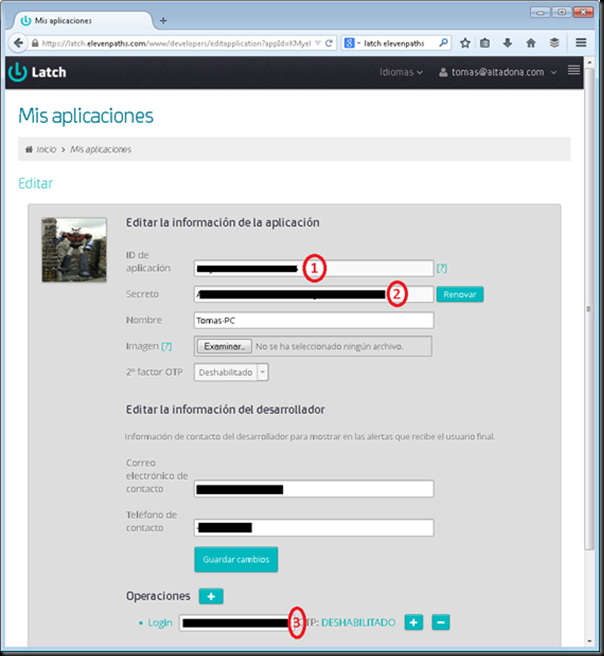Open the bookmarks list clipboard icon
The width and height of the screenshot is (604, 656).
pyautogui.click(x=485, y=43)
